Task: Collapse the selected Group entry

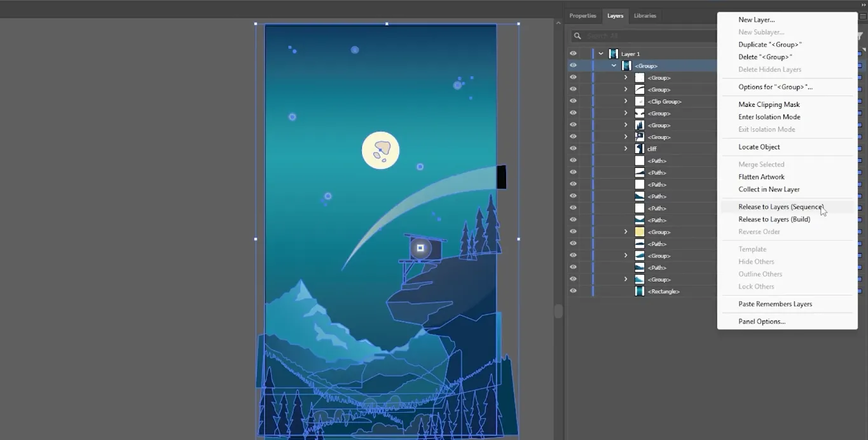Action: 614,65
